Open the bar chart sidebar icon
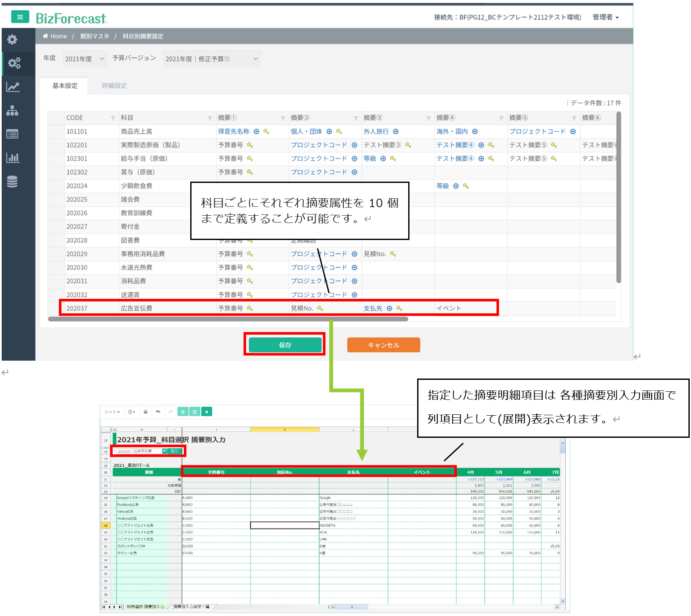Image resolution: width=691 pixels, height=616 pixels. pyautogui.click(x=12, y=158)
